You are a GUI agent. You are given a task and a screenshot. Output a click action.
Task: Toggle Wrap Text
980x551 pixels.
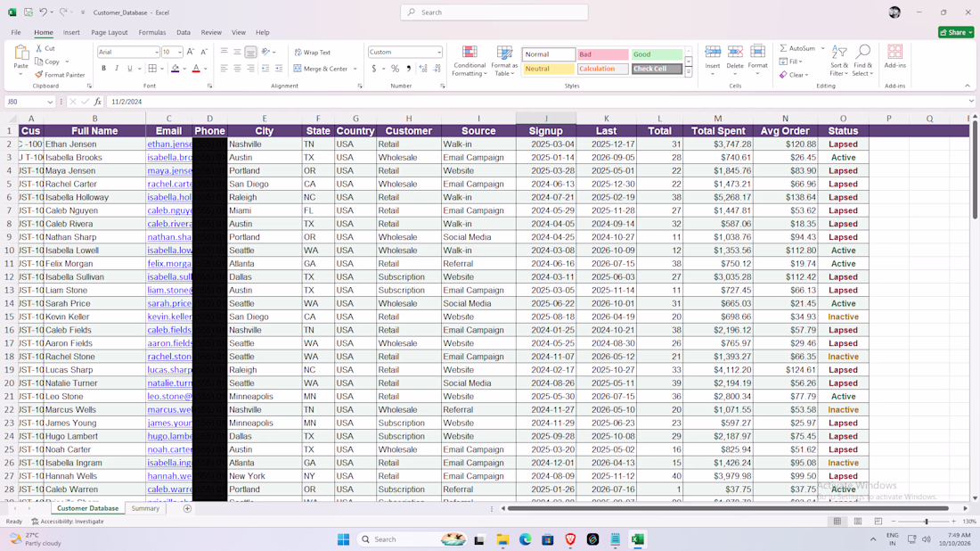pos(313,53)
